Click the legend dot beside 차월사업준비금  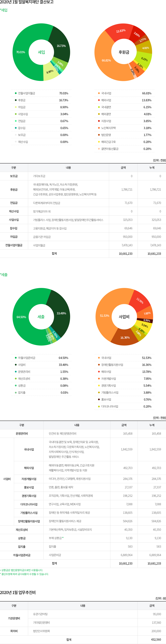point(16,358)
